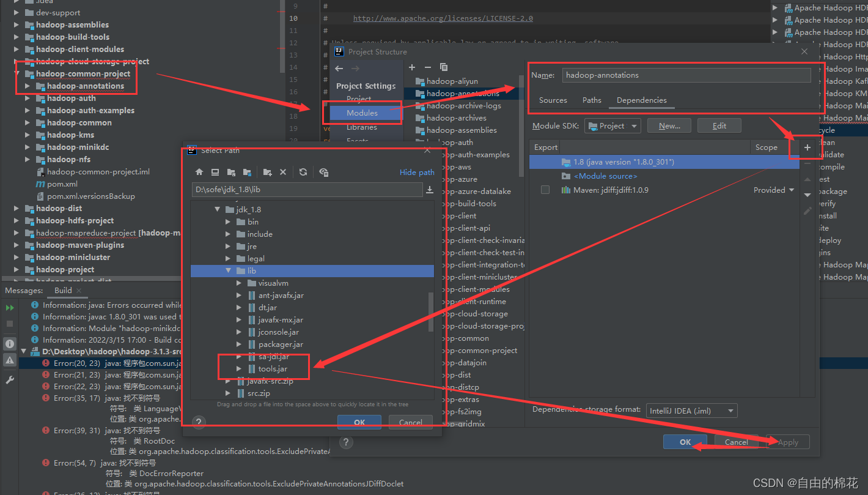This screenshot has width=868, height=495.
Task: Click the D:\sofe\jdk_1.8\lib path field
Action: [307, 190]
